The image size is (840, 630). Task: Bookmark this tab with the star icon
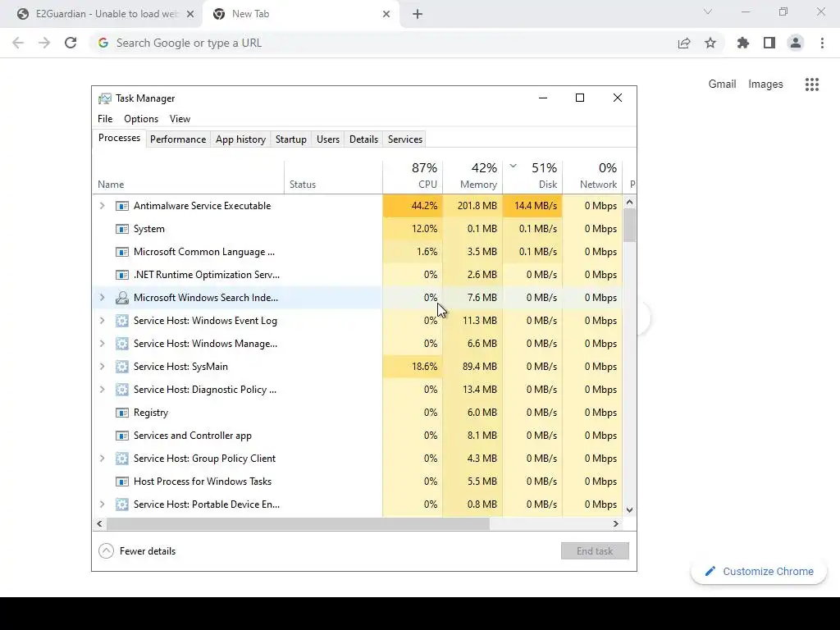pos(710,43)
